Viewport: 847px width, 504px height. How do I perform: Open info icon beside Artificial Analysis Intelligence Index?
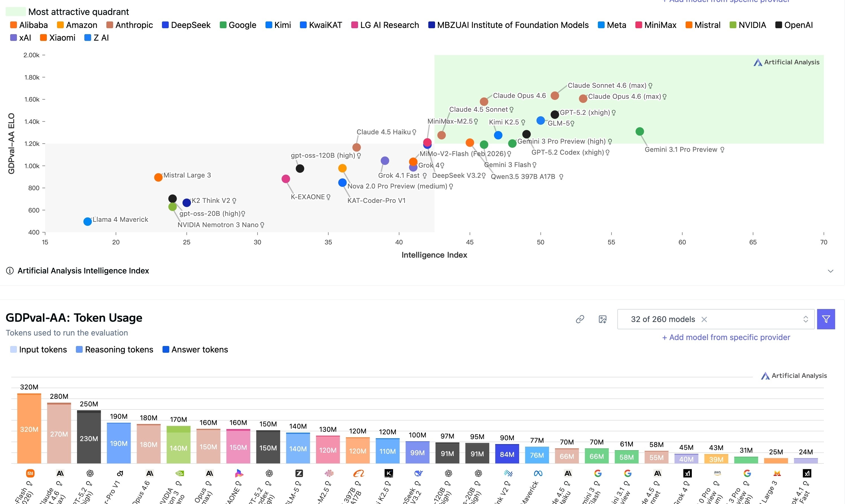[x=10, y=271]
